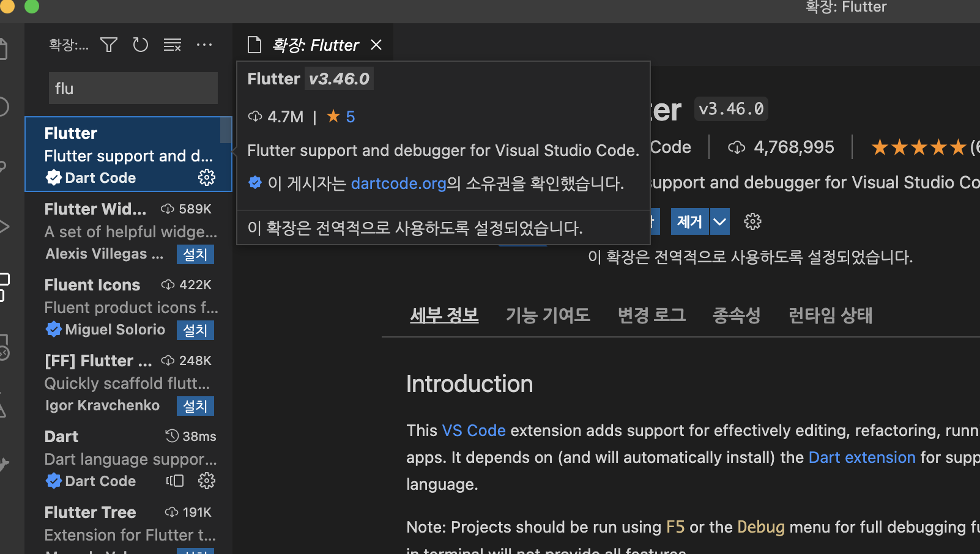This screenshot has height=554, width=980.
Task: Open manage gear for Flutter list item
Action: pyautogui.click(x=207, y=177)
